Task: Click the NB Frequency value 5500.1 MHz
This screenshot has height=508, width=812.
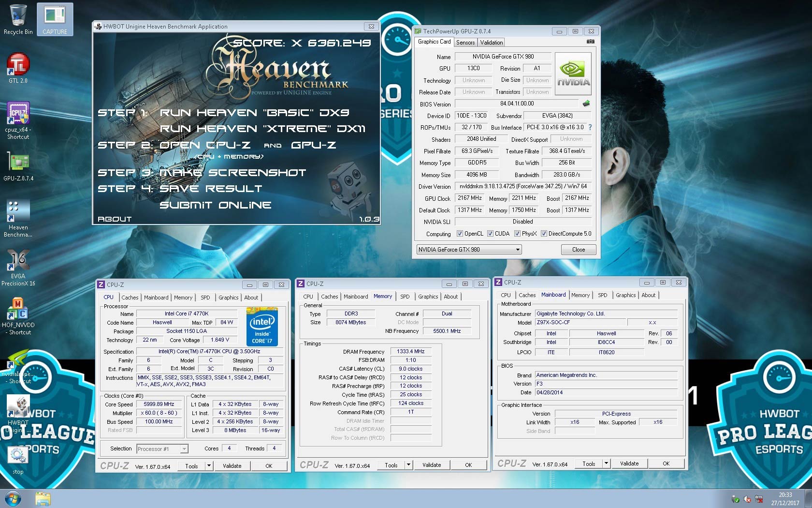Action: 447,331
